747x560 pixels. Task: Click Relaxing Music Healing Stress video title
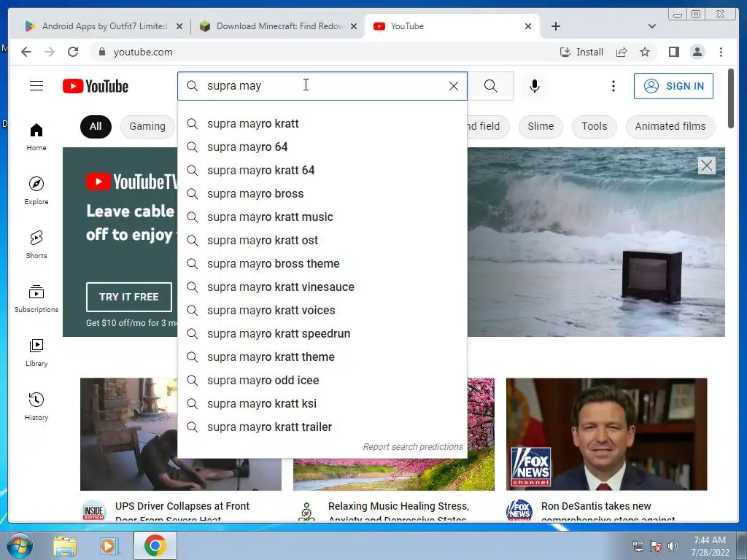(x=399, y=512)
